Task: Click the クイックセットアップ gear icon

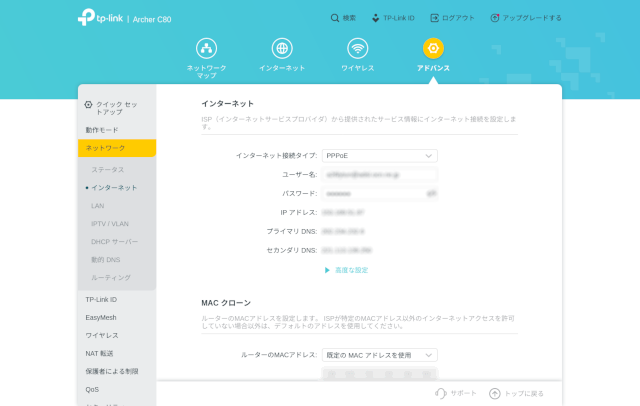Action: point(88,104)
